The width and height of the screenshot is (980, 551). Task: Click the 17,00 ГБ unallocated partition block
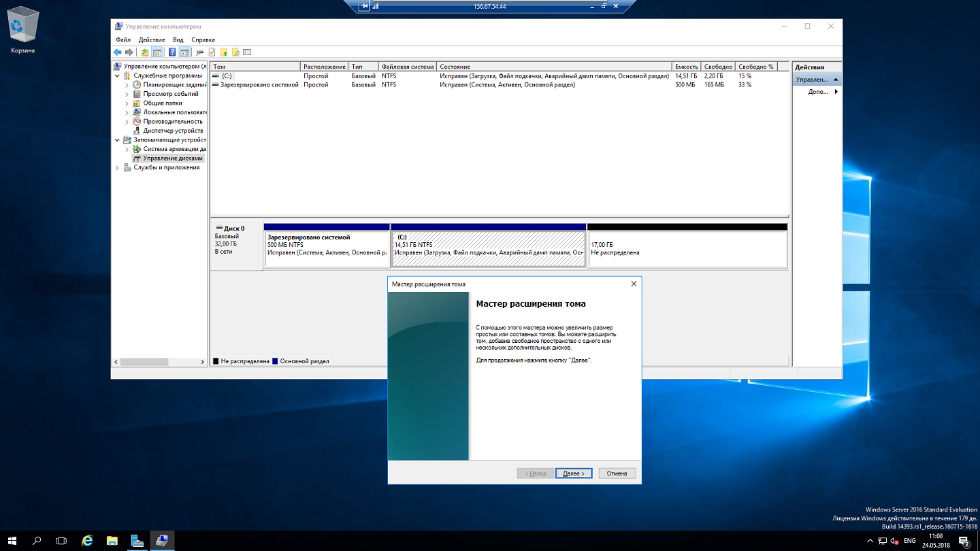pyautogui.click(x=686, y=249)
